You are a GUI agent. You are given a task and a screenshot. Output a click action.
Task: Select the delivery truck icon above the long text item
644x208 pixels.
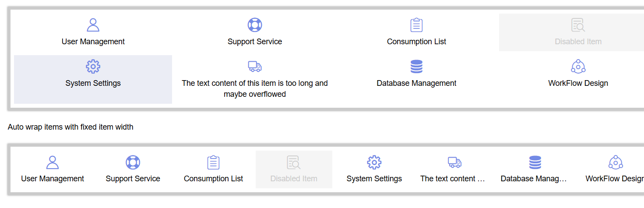point(254,67)
